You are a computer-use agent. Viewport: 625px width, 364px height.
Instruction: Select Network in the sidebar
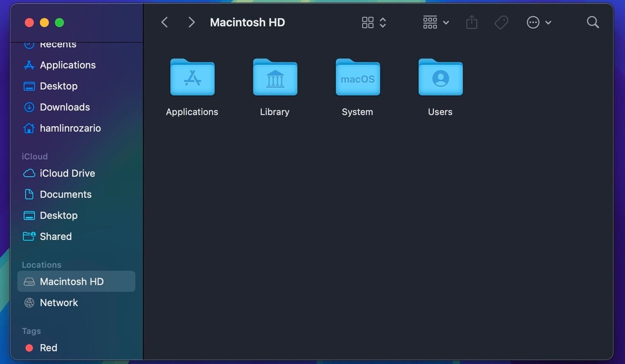click(x=76, y=303)
